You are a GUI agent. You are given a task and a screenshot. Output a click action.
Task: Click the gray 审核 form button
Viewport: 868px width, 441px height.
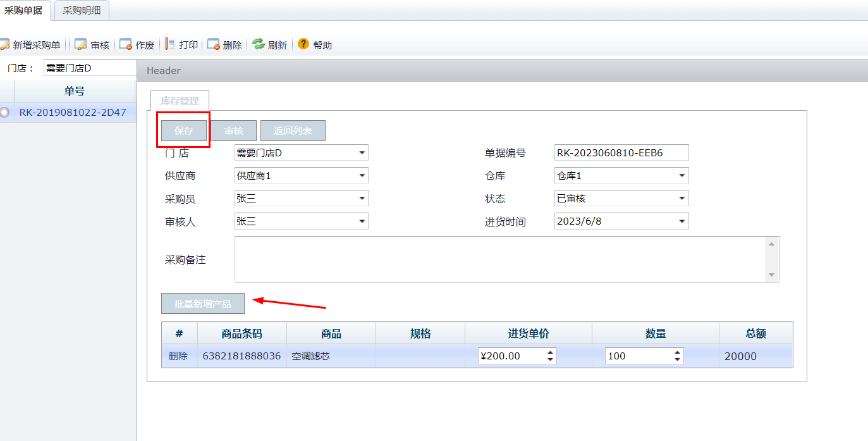[233, 131]
